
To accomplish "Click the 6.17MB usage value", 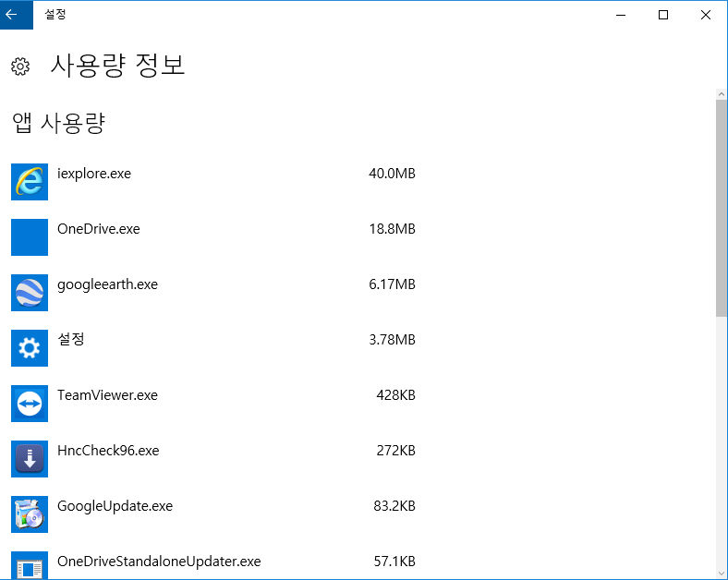I will click(393, 284).
